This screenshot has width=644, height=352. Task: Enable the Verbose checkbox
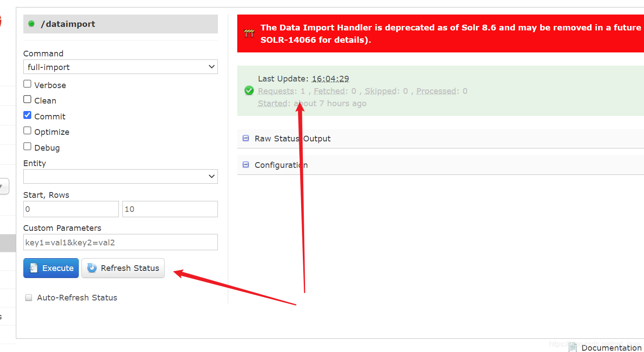point(27,84)
